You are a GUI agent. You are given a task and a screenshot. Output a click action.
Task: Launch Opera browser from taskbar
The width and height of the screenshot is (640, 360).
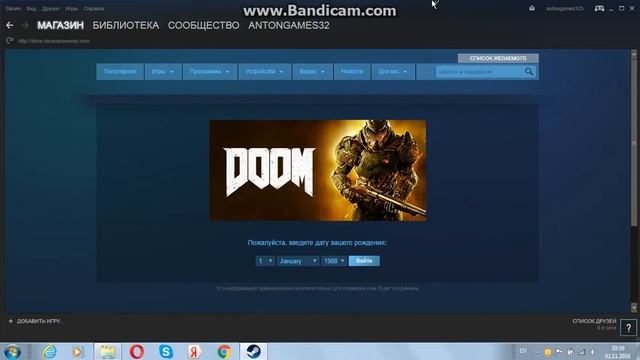(x=137, y=351)
